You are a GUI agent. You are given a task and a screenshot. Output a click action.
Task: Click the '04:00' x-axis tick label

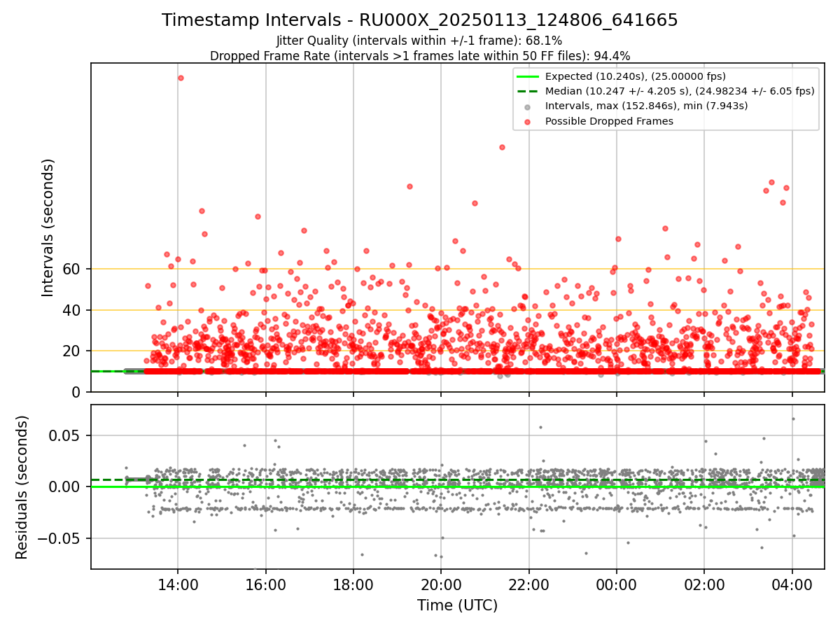(x=792, y=584)
